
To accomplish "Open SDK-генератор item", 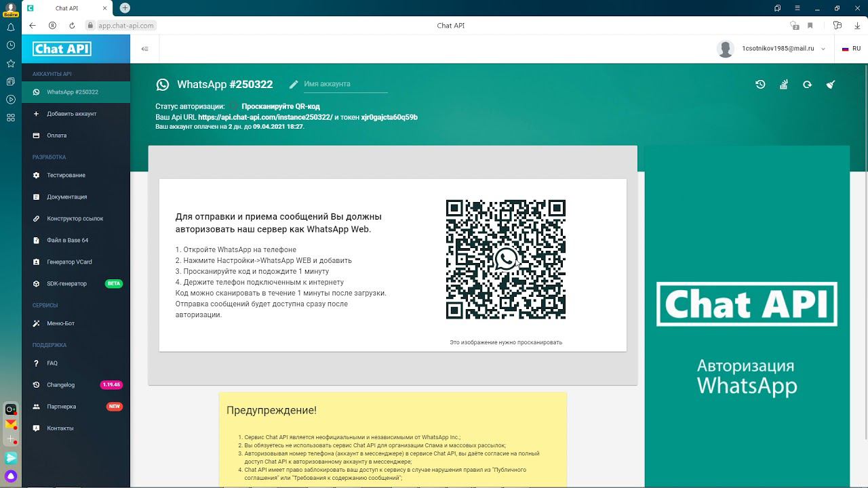I will click(x=76, y=284).
